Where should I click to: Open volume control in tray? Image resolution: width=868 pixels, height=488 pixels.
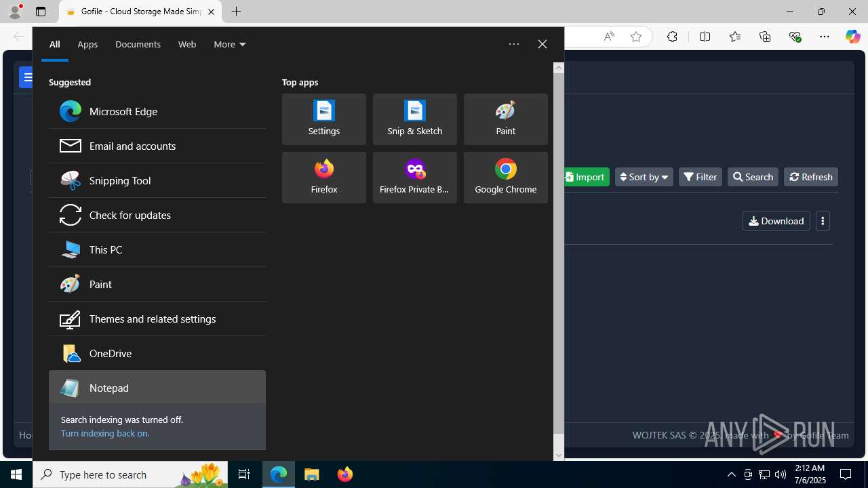[781, 474]
